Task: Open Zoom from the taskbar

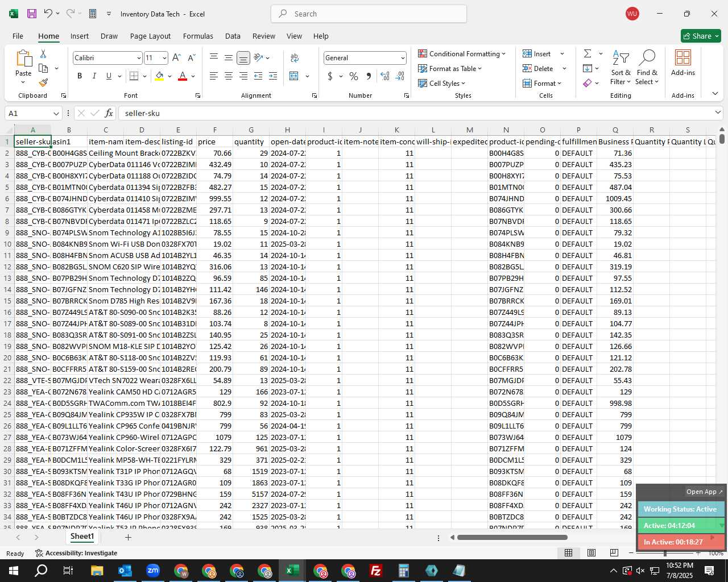Action: point(153,571)
